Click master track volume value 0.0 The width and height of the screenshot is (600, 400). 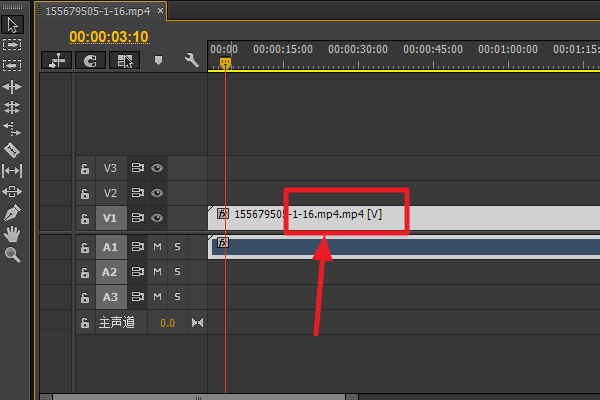point(168,323)
